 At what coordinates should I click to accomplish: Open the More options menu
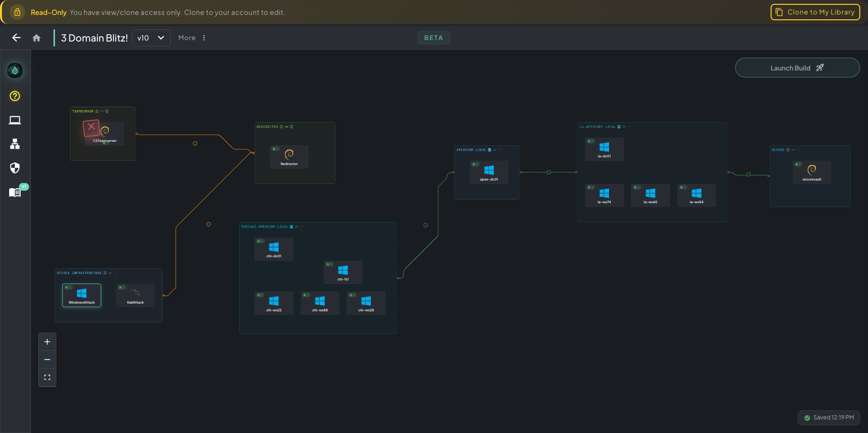192,38
